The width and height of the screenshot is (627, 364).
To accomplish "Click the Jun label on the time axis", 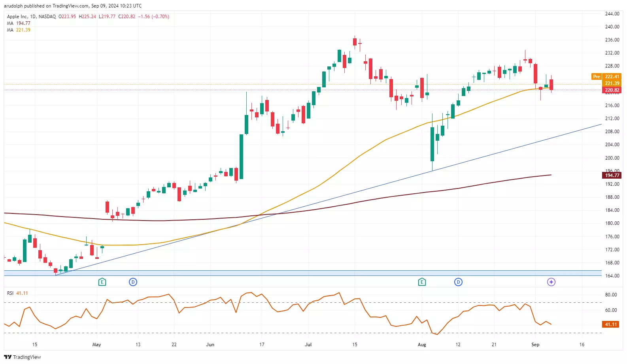I will click(x=210, y=345).
